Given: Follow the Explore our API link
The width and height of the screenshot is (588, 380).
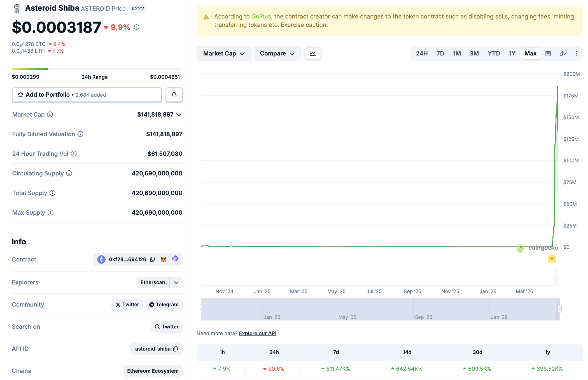Looking at the screenshot, I should click(257, 333).
